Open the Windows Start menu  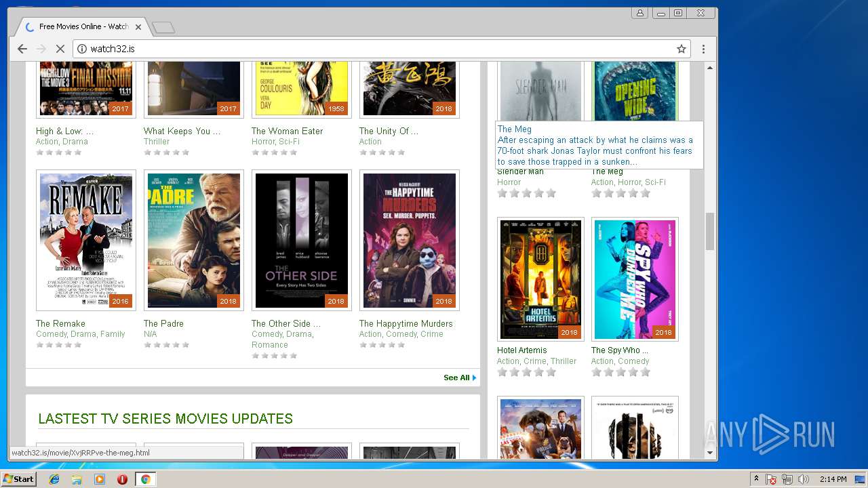[18, 479]
